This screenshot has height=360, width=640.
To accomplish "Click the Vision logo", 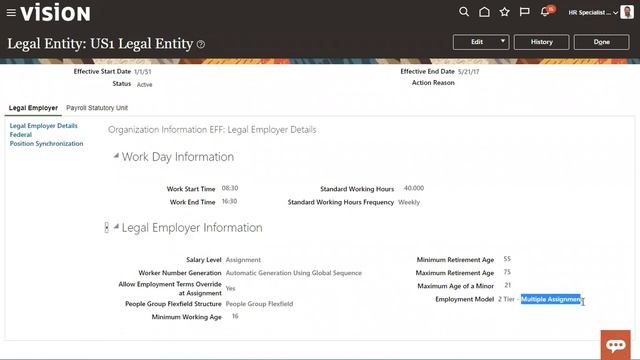I will click(x=56, y=13).
